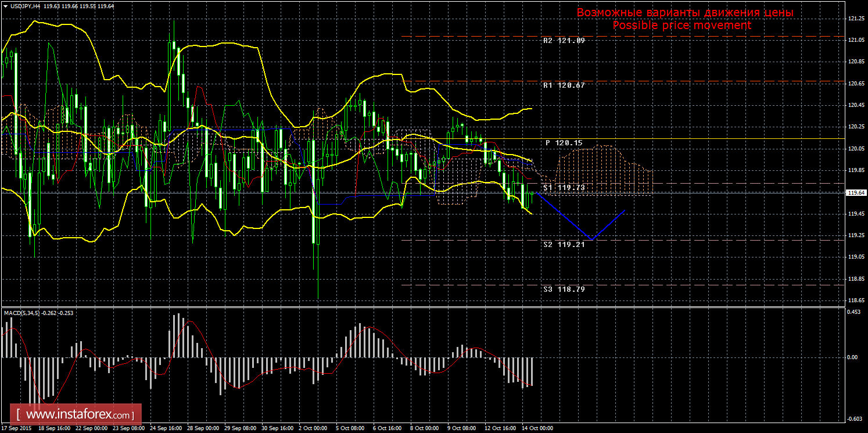
Task: Click the 118.65 value on price scale
Action: pos(854,300)
